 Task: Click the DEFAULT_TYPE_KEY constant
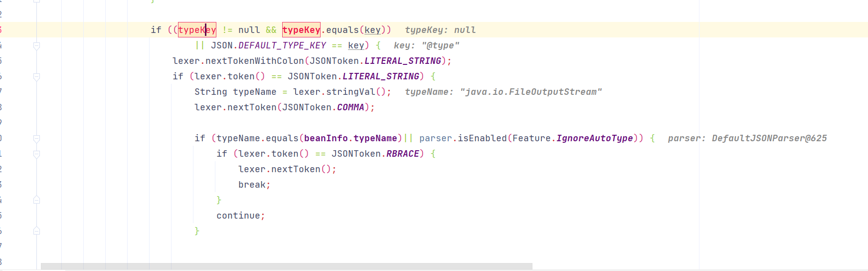click(x=282, y=45)
